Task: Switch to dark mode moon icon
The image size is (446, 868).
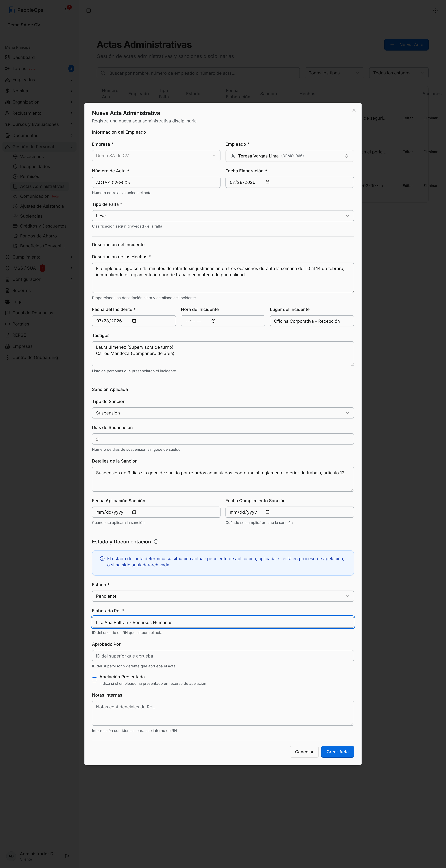Action: 435,10
